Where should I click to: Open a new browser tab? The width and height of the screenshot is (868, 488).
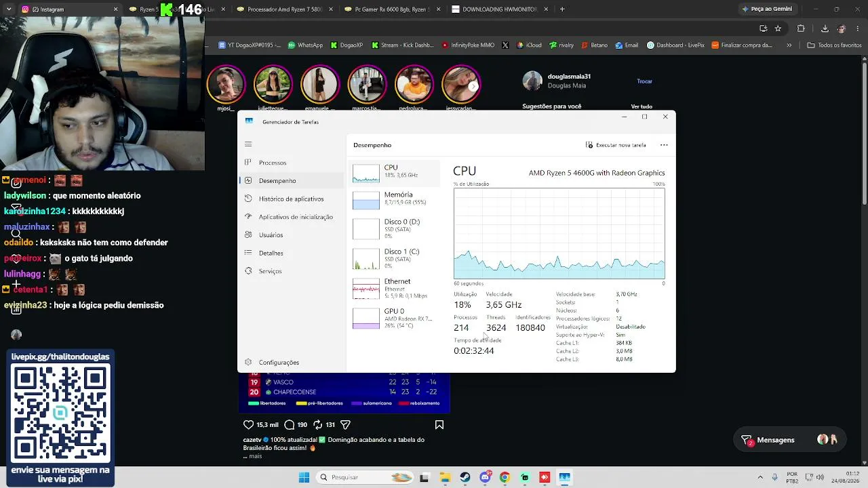coord(562,9)
